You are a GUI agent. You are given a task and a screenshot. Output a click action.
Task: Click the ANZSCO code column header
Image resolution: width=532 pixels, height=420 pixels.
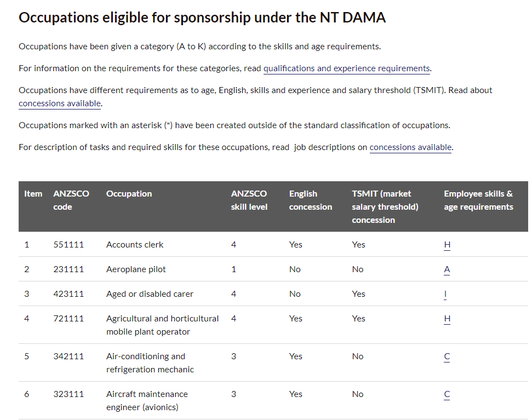pos(71,200)
